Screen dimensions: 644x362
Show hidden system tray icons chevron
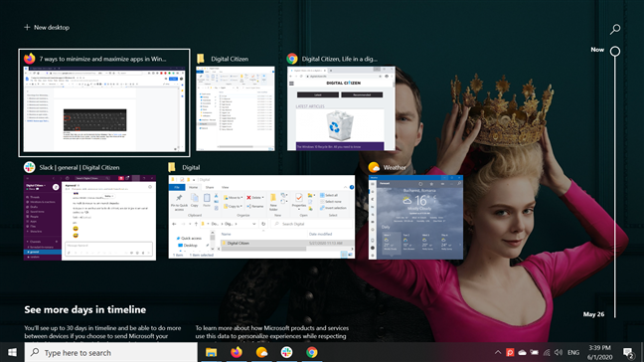(498, 352)
